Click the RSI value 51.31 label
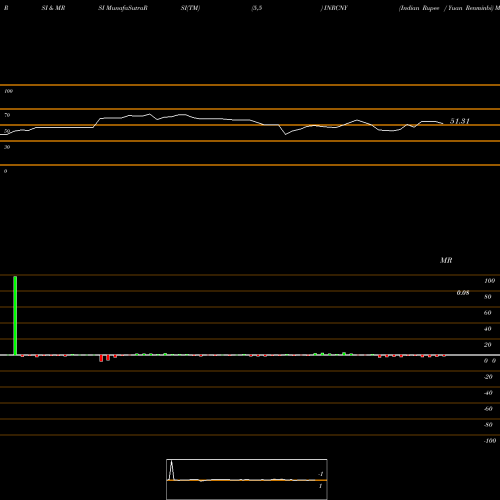 [460, 121]
